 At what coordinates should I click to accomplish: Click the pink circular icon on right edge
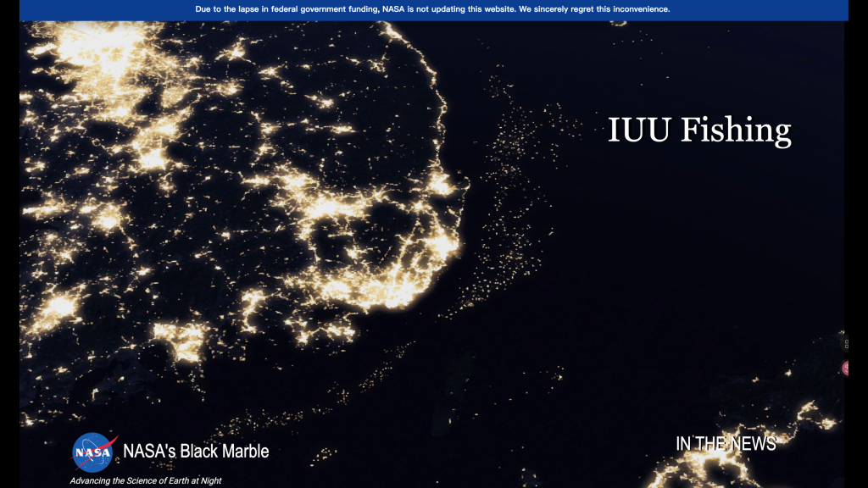coord(846,367)
